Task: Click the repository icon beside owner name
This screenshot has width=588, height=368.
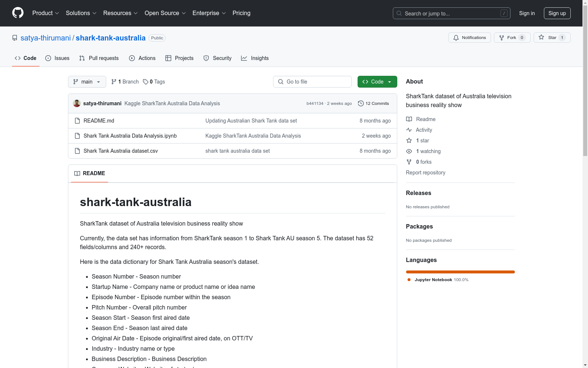Action: 15,38
